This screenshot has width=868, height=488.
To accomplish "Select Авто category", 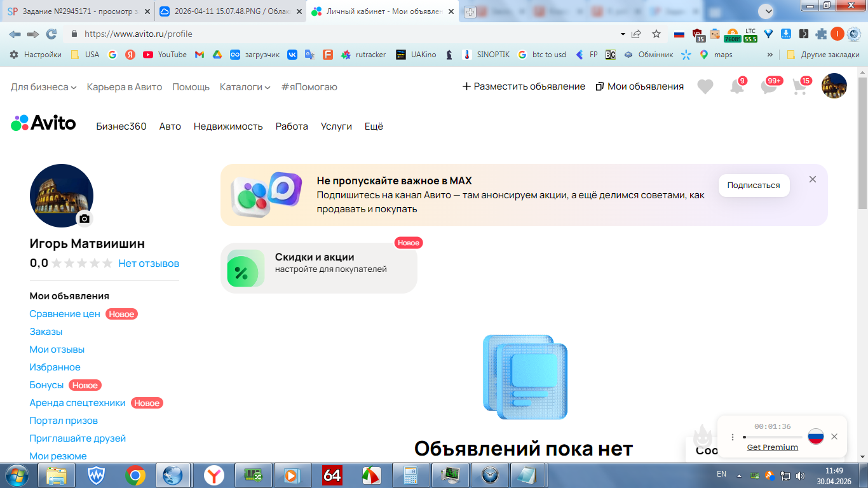I will point(170,126).
